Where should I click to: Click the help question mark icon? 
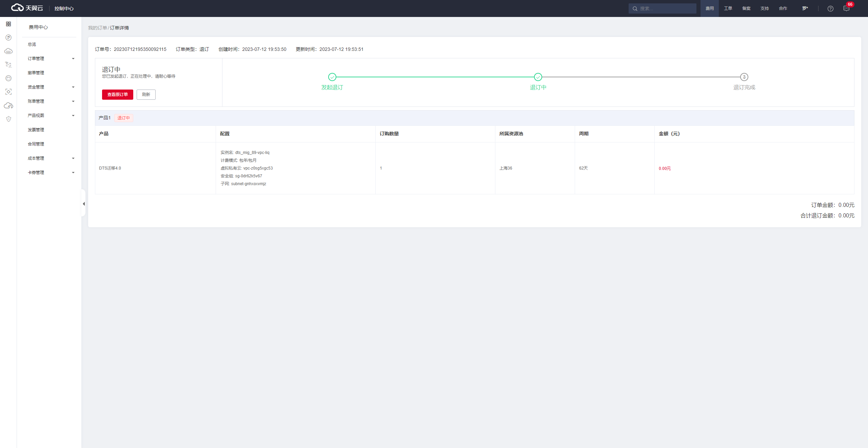(x=830, y=8)
